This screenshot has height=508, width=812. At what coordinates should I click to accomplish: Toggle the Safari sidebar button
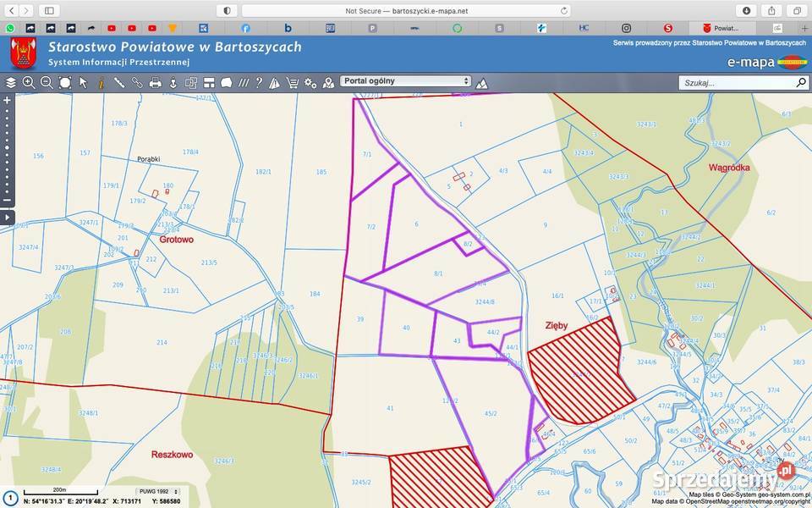click(x=48, y=10)
